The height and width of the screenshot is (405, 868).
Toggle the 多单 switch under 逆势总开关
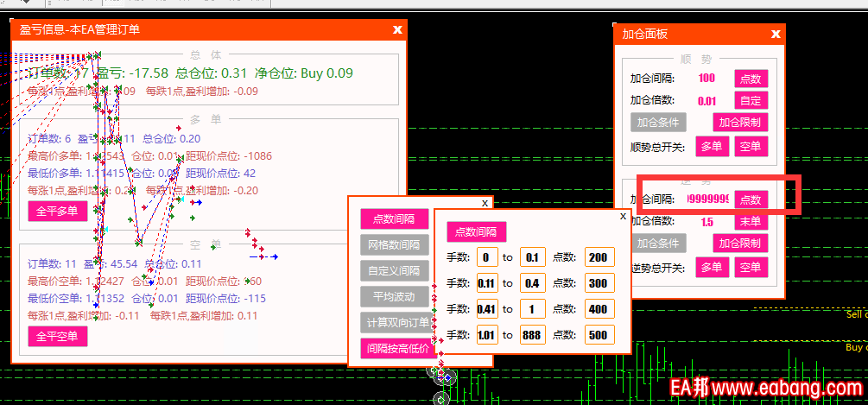tap(713, 267)
